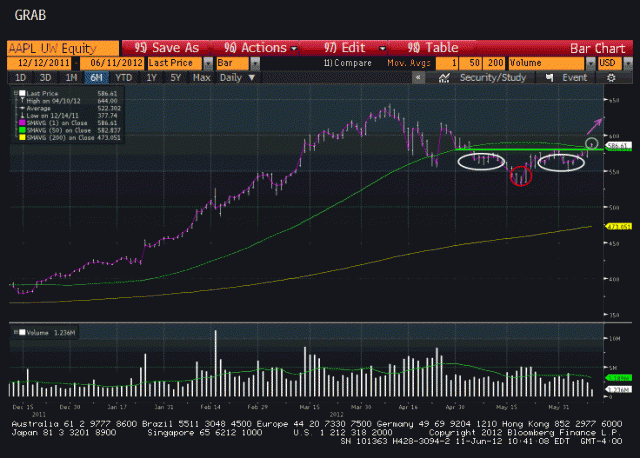Expand the Last Price field dropdown arrow
Image resolution: width=640 pixels, height=458 pixels.
(208, 63)
